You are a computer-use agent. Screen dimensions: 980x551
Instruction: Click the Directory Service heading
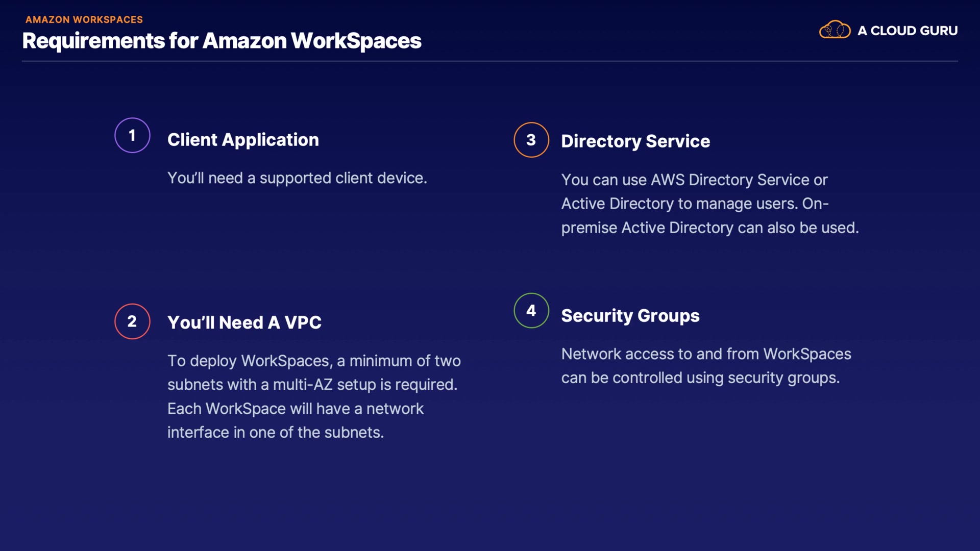coord(635,141)
